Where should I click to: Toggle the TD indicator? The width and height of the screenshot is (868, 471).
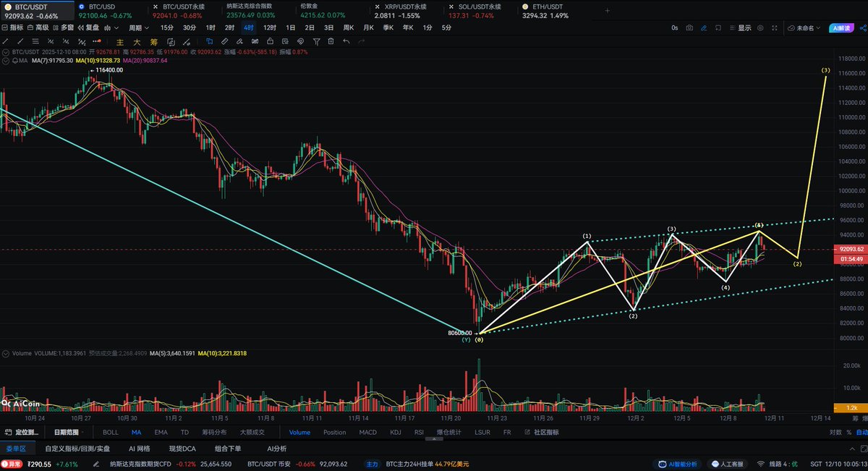pyautogui.click(x=184, y=432)
